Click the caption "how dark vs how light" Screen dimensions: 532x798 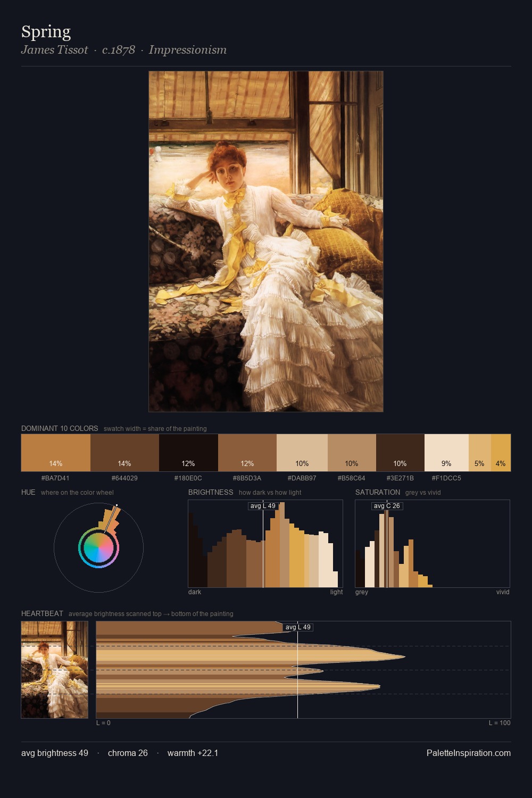pyautogui.click(x=270, y=493)
